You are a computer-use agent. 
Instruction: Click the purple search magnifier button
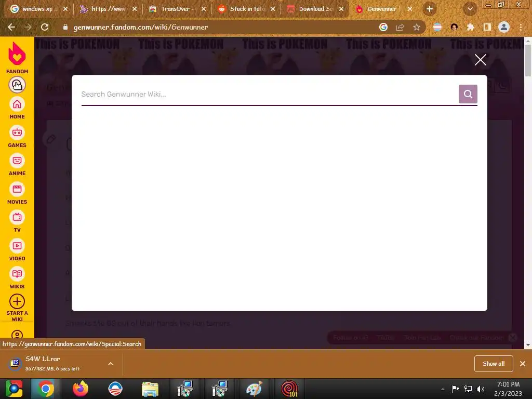coord(468,94)
